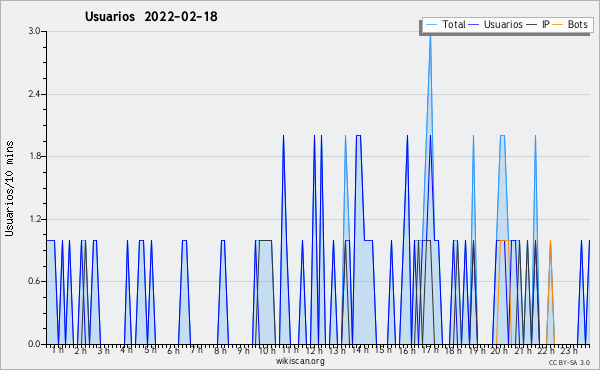Click the y-axis value '0.0'

point(34,344)
